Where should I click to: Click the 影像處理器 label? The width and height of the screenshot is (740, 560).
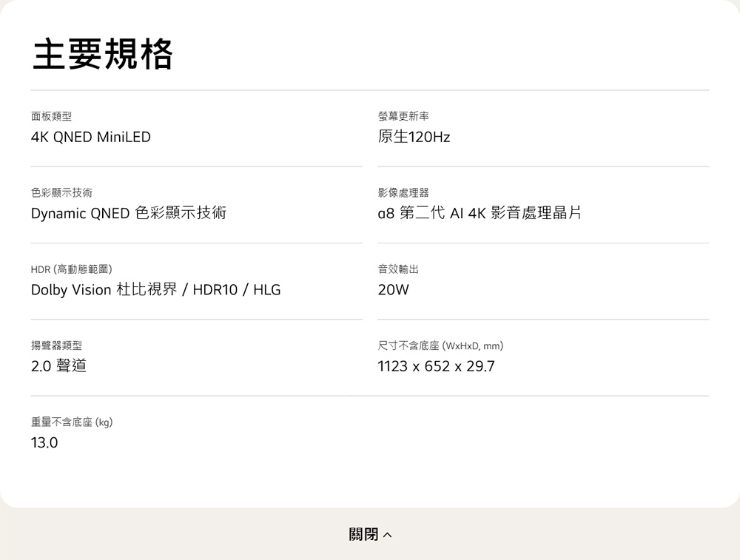(403, 192)
